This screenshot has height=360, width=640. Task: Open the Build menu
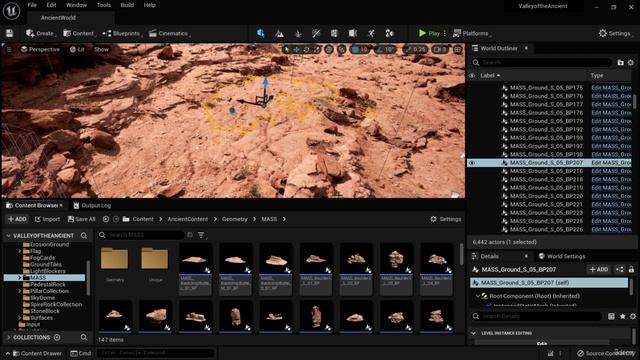pos(127,5)
